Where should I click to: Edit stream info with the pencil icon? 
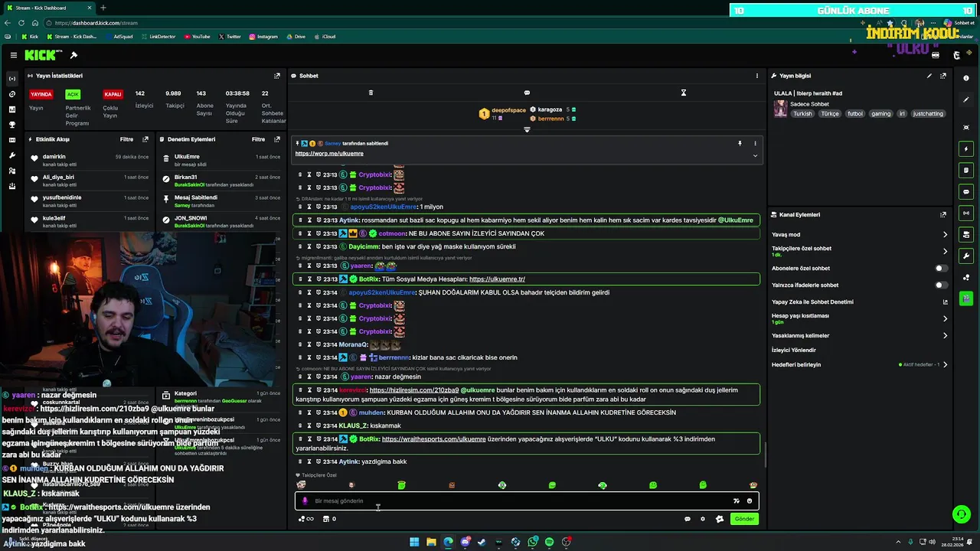(x=929, y=76)
